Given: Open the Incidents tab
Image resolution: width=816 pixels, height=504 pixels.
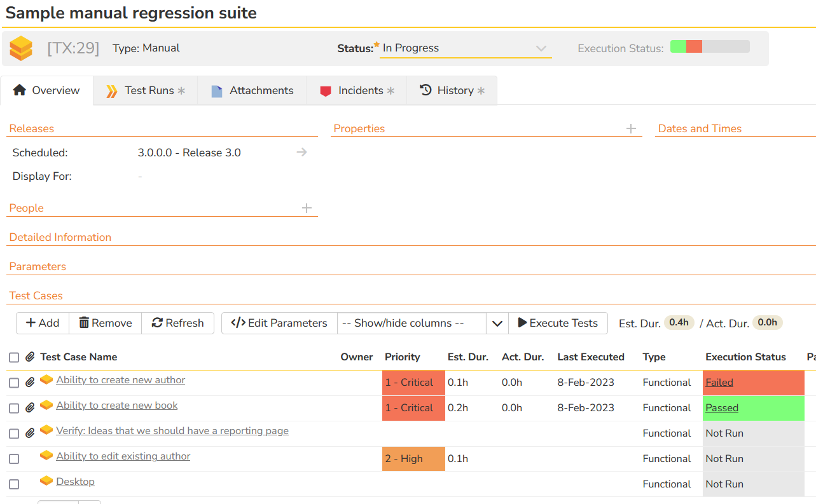Looking at the screenshot, I should 359,91.
